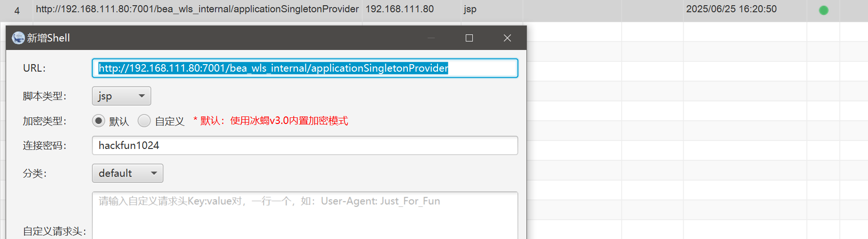This screenshot has height=239, width=868.
Task: Click the 脚本类型 label
Action: (45, 96)
